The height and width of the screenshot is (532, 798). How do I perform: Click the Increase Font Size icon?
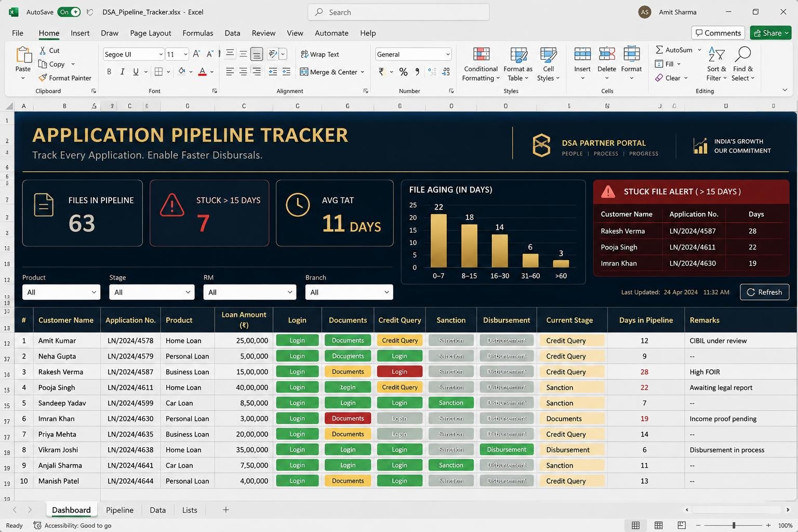(196, 54)
